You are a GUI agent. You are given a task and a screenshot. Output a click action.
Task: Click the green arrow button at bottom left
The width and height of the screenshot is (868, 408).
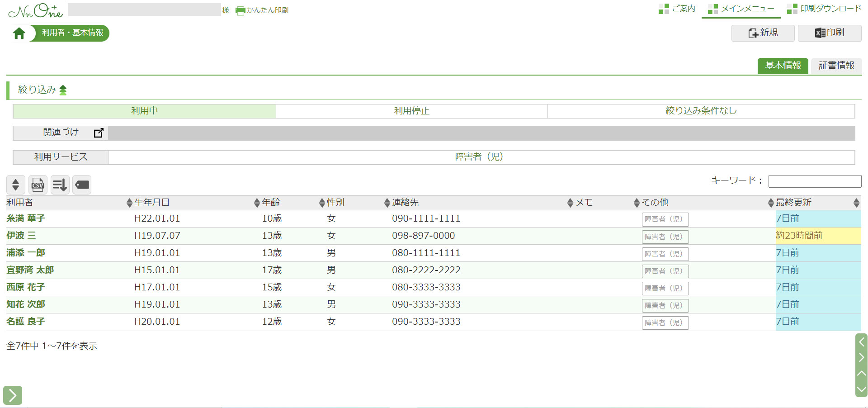[x=13, y=395]
